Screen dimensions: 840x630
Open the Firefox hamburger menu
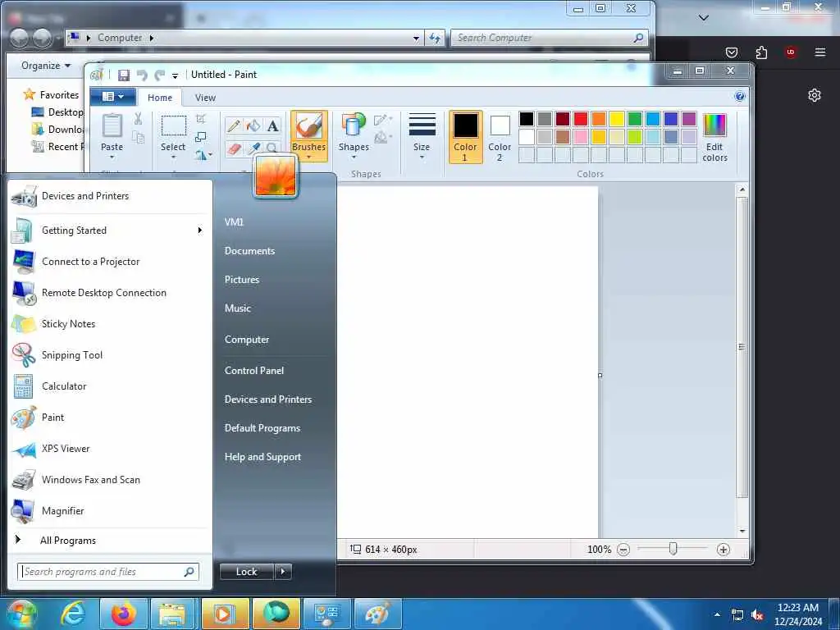click(820, 52)
